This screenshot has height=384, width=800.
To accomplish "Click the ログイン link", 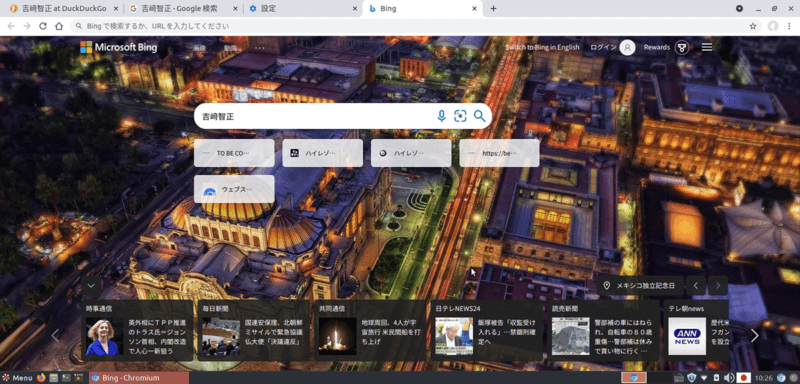I will click(603, 47).
